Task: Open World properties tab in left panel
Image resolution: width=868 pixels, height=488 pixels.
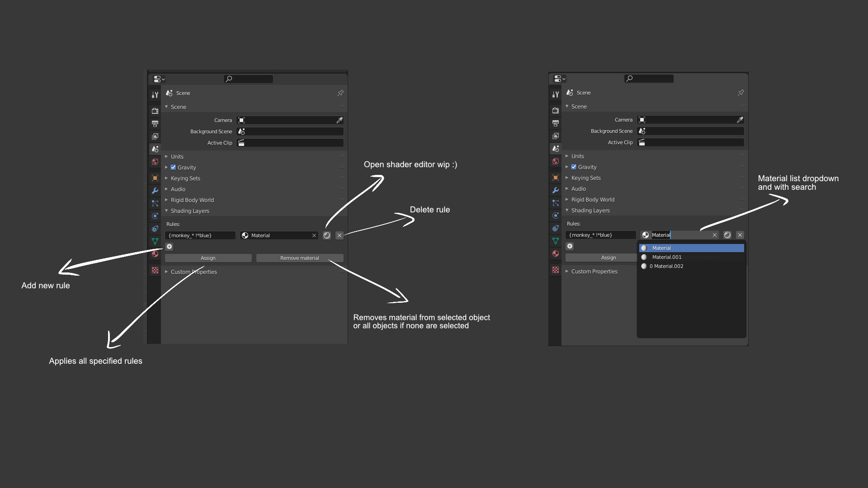Action: tap(155, 162)
